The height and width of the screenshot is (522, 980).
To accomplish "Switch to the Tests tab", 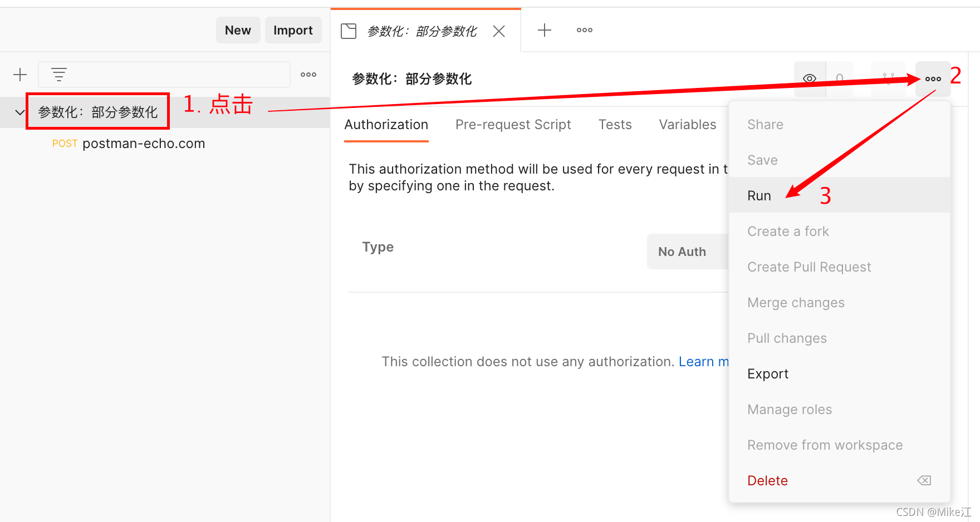I will click(x=615, y=125).
